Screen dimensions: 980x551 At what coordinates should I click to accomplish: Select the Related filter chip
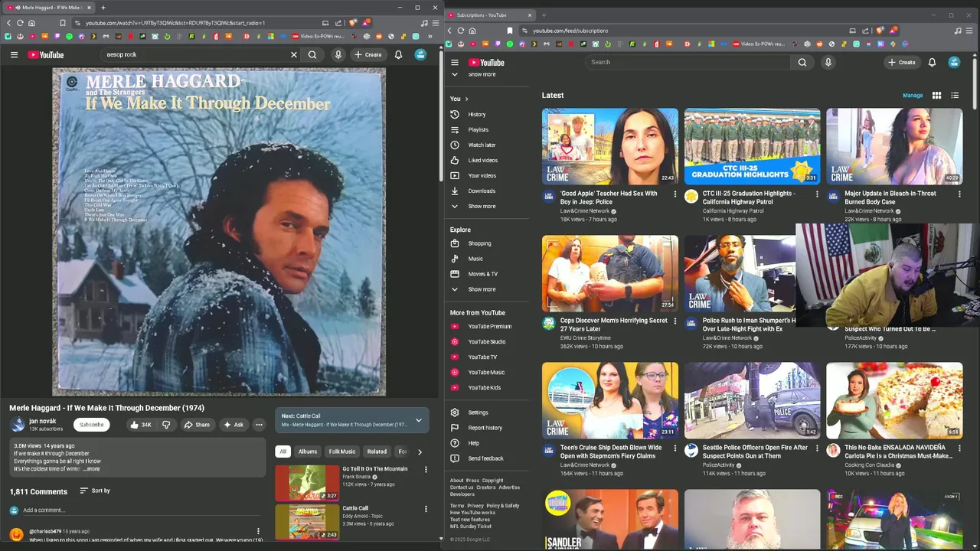tap(377, 452)
